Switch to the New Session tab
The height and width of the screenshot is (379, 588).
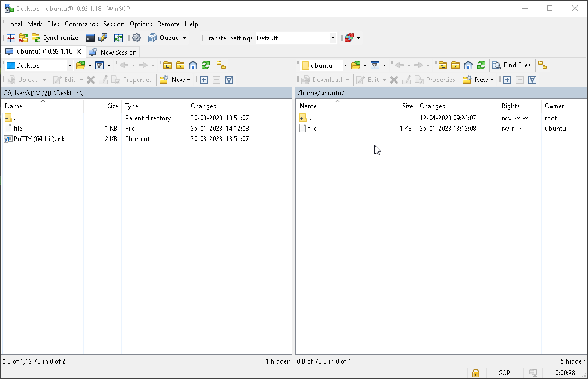(x=113, y=52)
